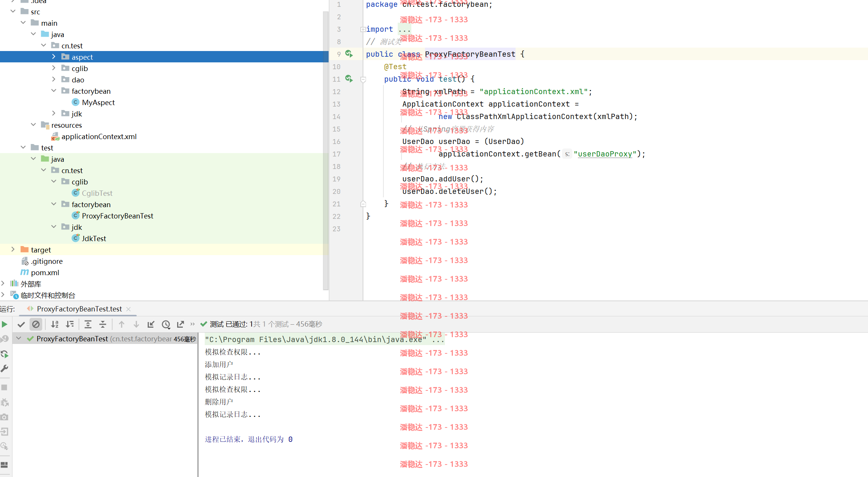Select the aspect package row
868x477 pixels.
(164, 57)
